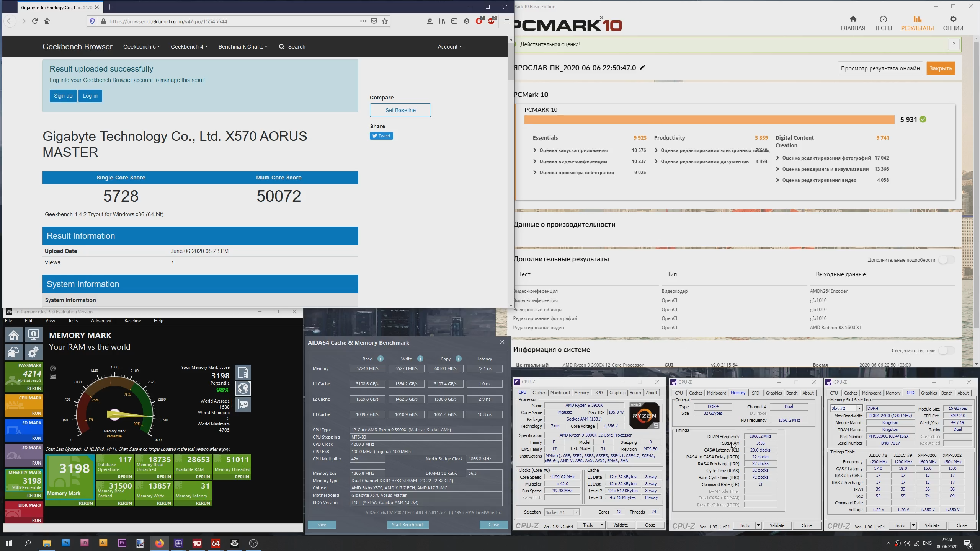Click the hardware card icon below the globe

click(243, 404)
